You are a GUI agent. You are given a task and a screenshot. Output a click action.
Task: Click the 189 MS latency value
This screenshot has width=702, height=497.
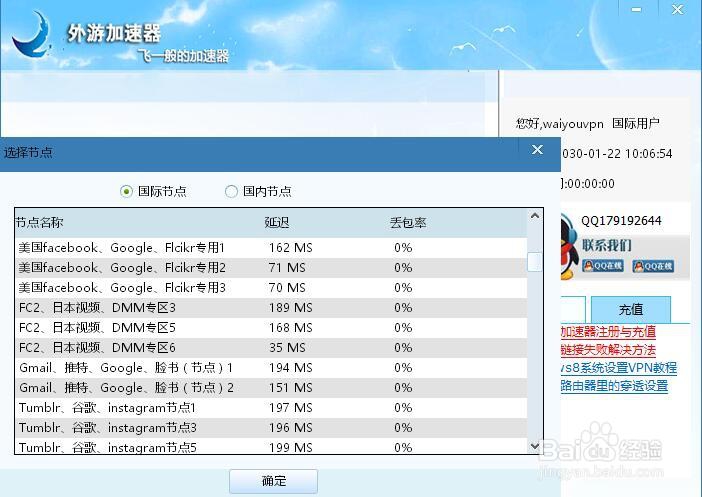[x=291, y=308]
